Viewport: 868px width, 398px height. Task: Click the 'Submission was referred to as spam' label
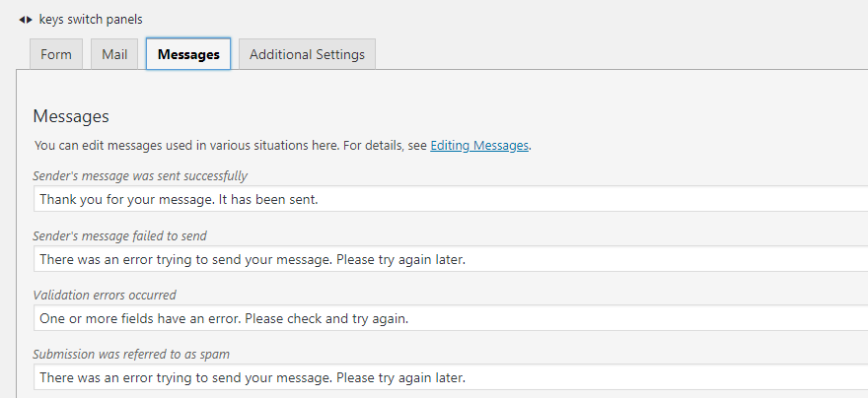(x=131, y=354)
